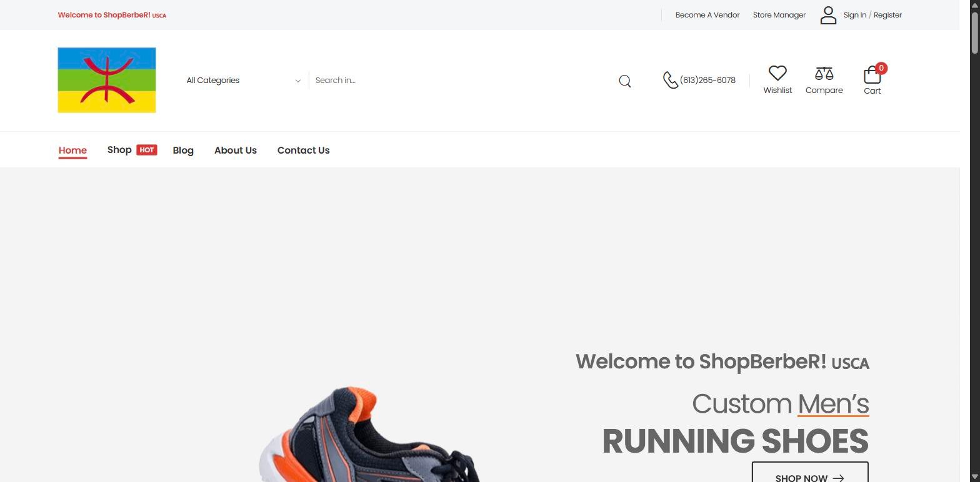This screenshot has width=980, height=482.
Task: Open the shopping cart bag icon
Action: click(872, 75)
